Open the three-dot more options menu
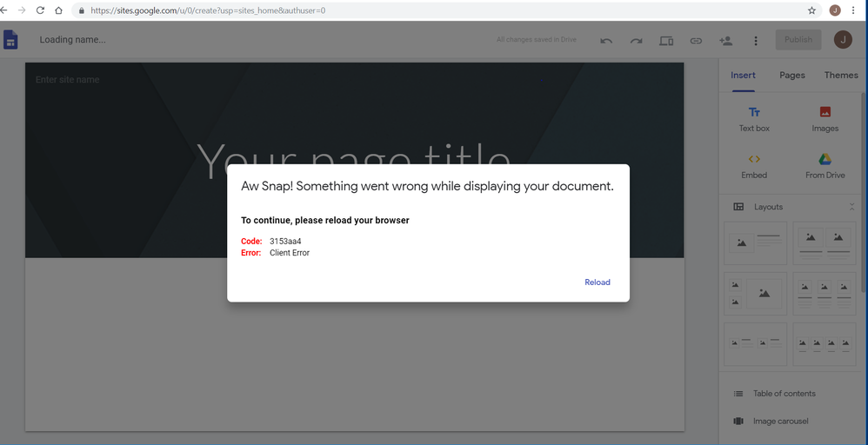This screenshot has height=445, width=868. [x=756, y=41]
